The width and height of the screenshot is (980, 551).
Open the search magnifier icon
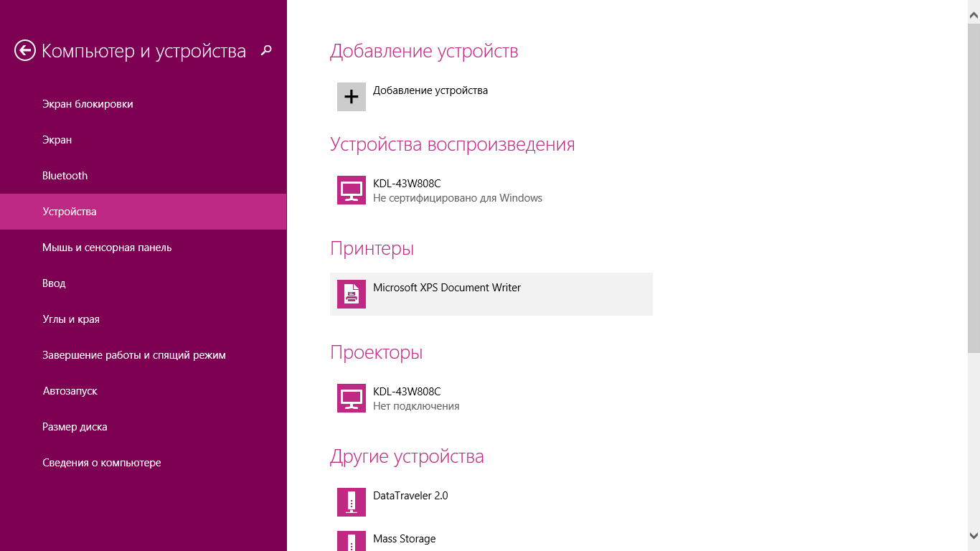tap(265, 51)
